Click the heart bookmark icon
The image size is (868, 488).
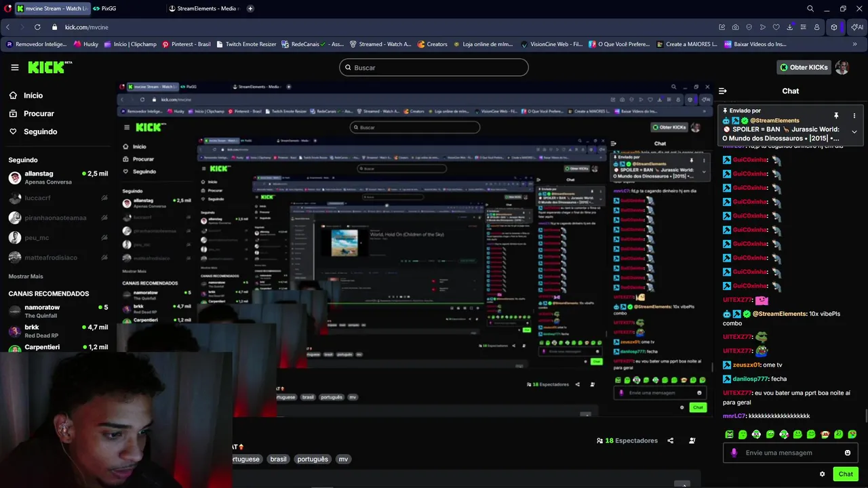[776, 27]
